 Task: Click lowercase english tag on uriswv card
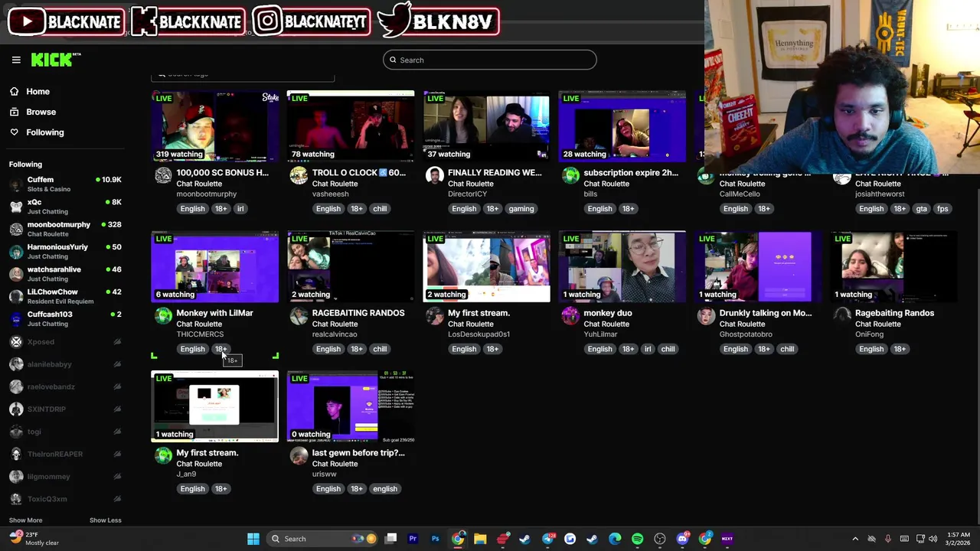coord(384,489)
